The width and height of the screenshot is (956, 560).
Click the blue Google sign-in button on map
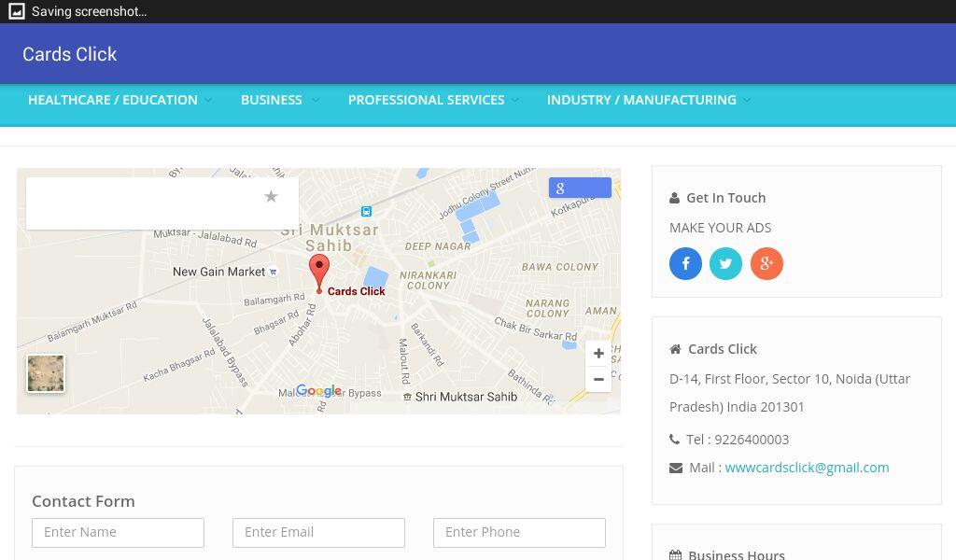click(x=580, y=188)
